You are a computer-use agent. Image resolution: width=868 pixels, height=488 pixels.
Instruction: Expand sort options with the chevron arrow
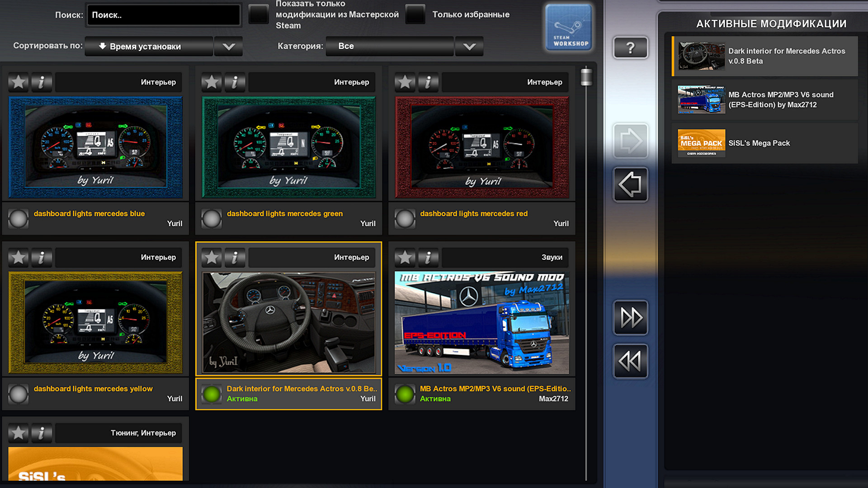click(x=229, y=46)
